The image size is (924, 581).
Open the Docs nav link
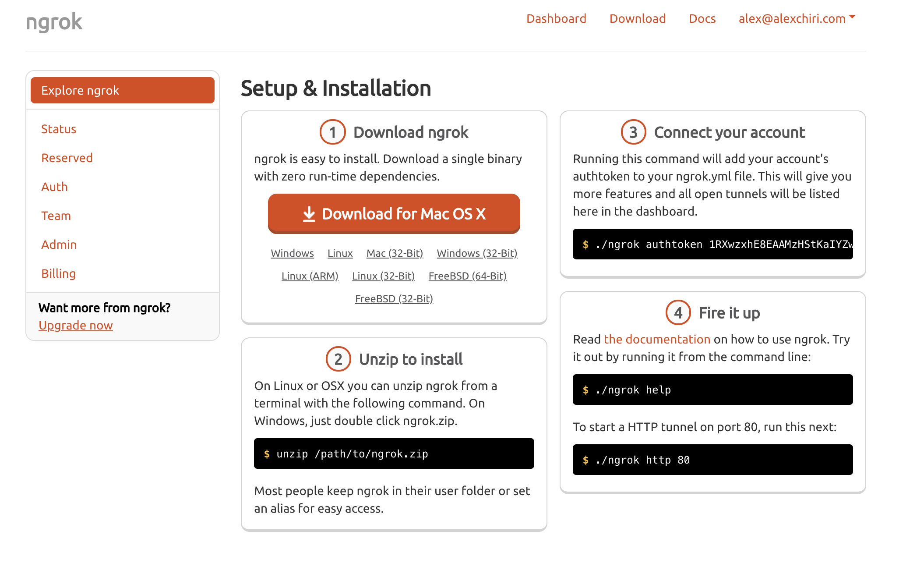pyautogui.click(x=702, y=18)
